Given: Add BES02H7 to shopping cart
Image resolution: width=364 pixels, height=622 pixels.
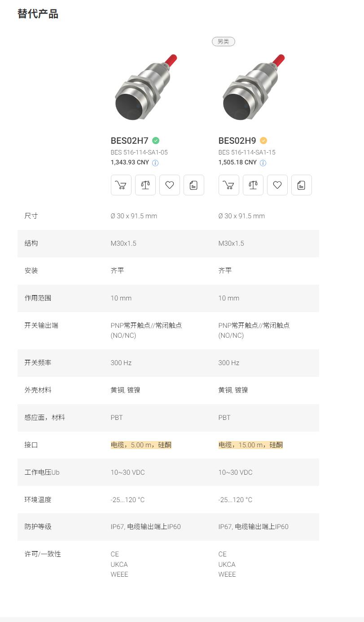Looking at the screenshot, I should 121,185.
